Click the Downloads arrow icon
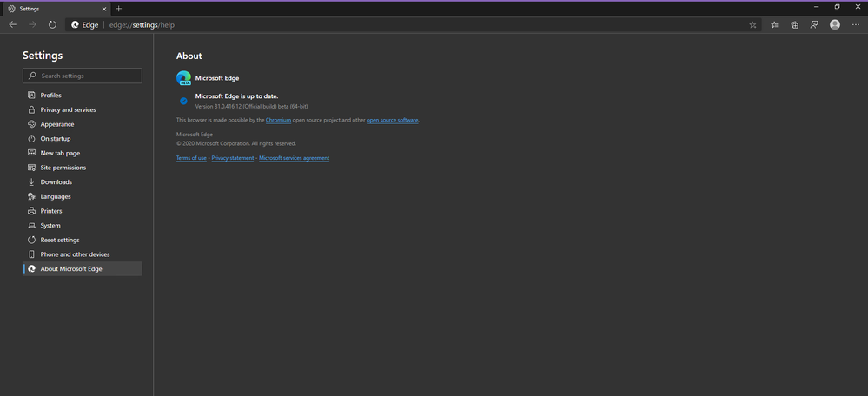The height and width of the screenshot is (396, 868). [x=31, y=182]
